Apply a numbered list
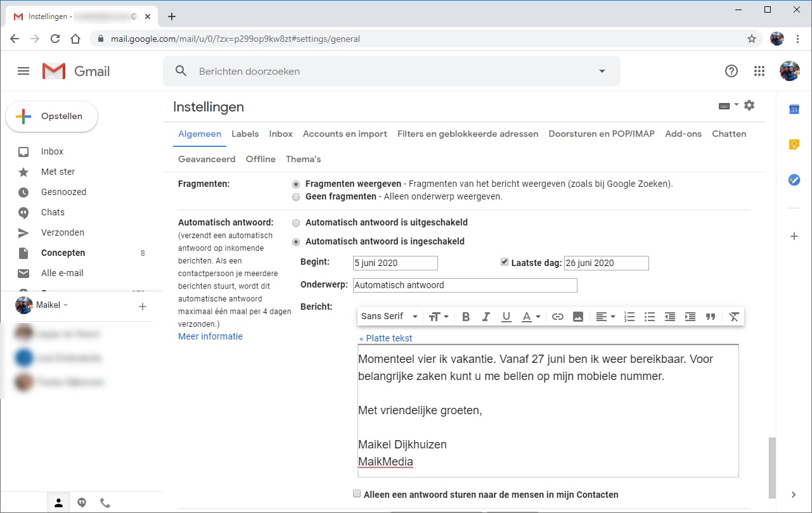 click(x=629, y=317)
